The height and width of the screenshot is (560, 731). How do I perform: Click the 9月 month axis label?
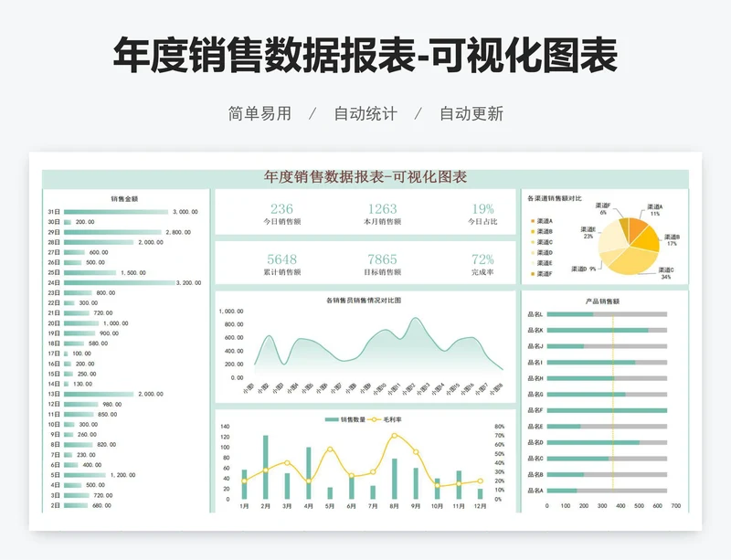[x=416, y=506]
